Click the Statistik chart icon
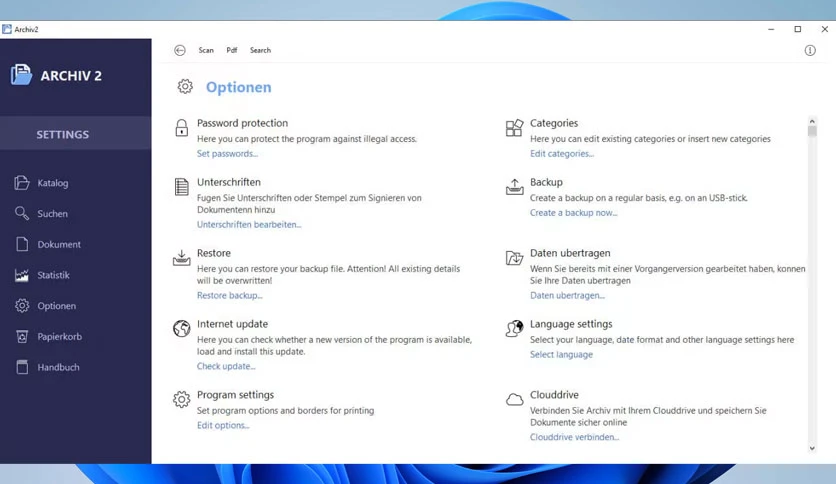 (x=22, y=275)
